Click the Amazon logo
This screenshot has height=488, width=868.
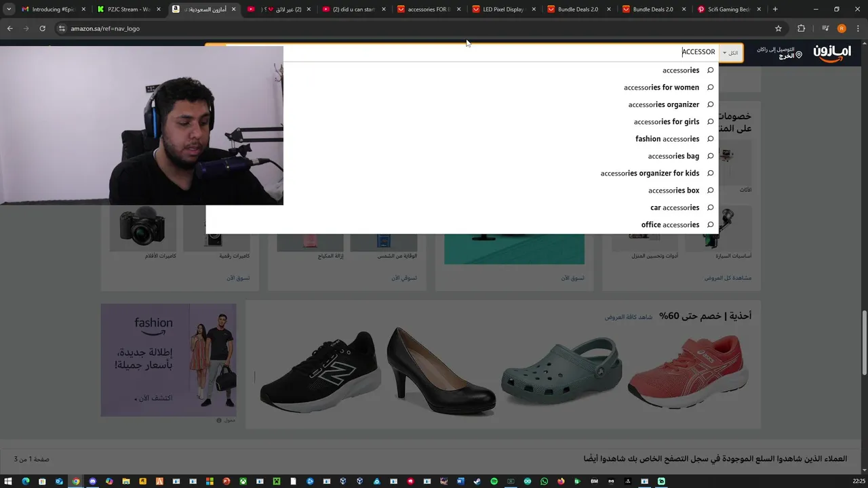click(832, 54)
